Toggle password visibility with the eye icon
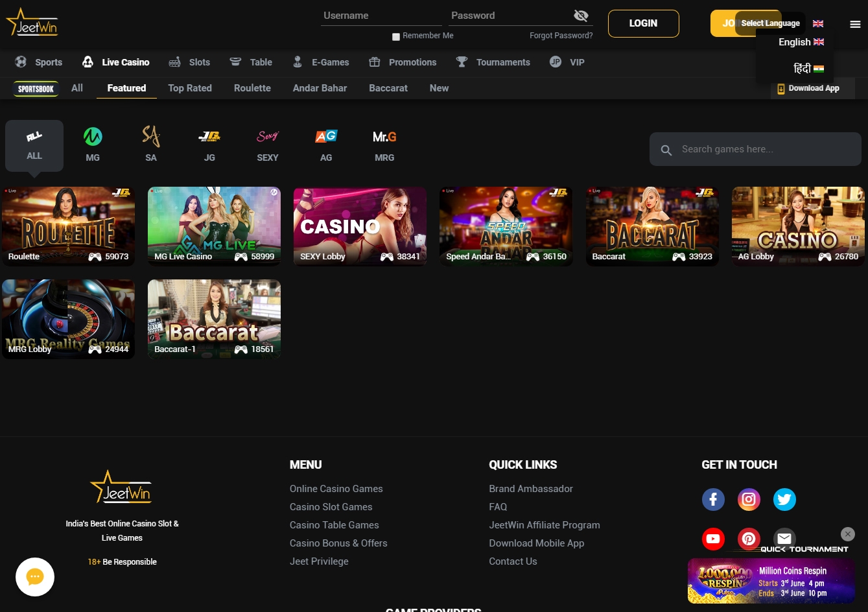This screenshot has height=612, width=868. pyautogui.click(x=580, y=16)
